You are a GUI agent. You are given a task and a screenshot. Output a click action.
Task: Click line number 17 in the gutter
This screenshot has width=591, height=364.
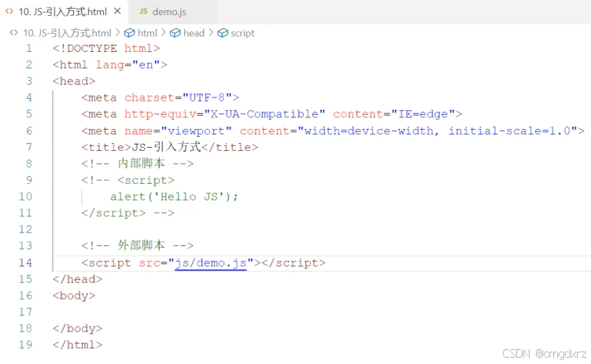25,311
